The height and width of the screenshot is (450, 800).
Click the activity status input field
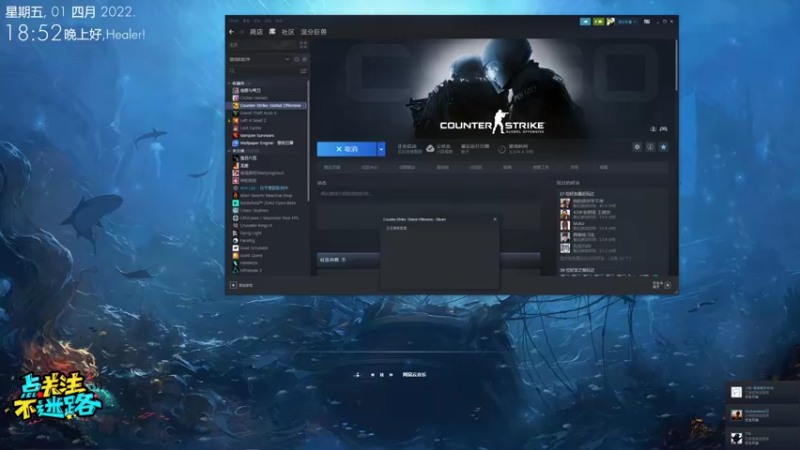tap(429, 194)
